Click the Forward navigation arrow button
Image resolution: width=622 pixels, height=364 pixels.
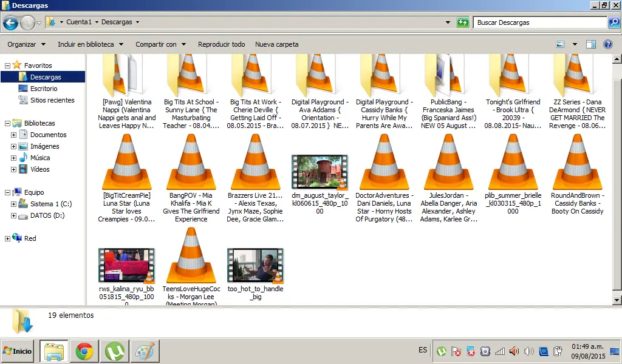point(27,22)
